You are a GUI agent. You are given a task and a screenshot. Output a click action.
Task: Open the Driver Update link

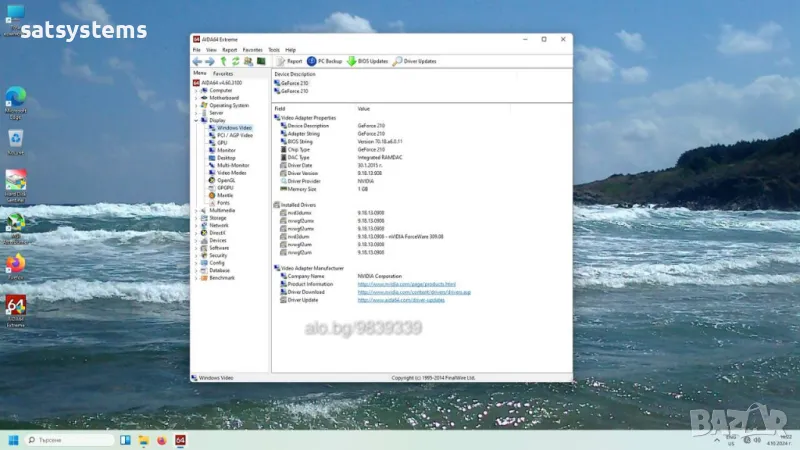click(x=400, y=300)
